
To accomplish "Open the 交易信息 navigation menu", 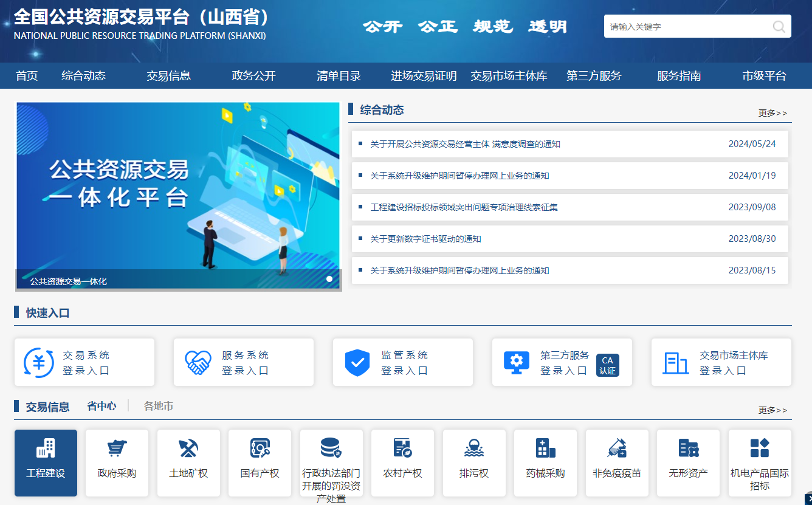I will (x=168, y=76).
